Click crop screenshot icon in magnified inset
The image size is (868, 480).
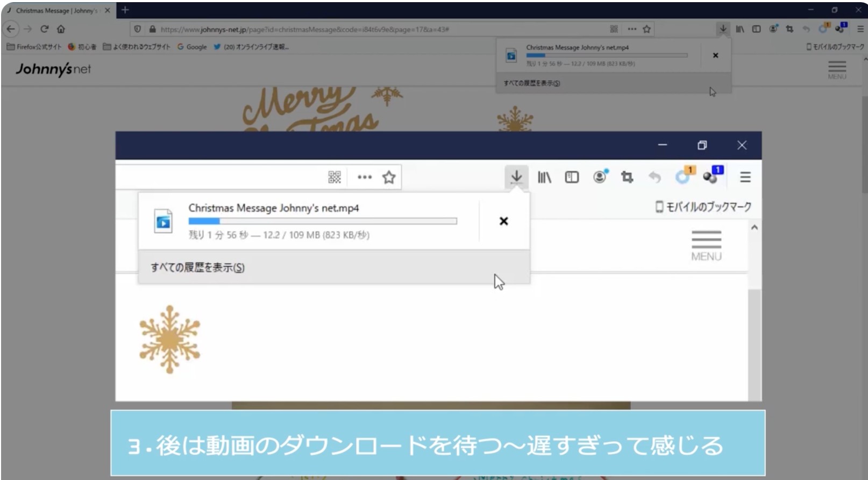(x=627, y=177)
